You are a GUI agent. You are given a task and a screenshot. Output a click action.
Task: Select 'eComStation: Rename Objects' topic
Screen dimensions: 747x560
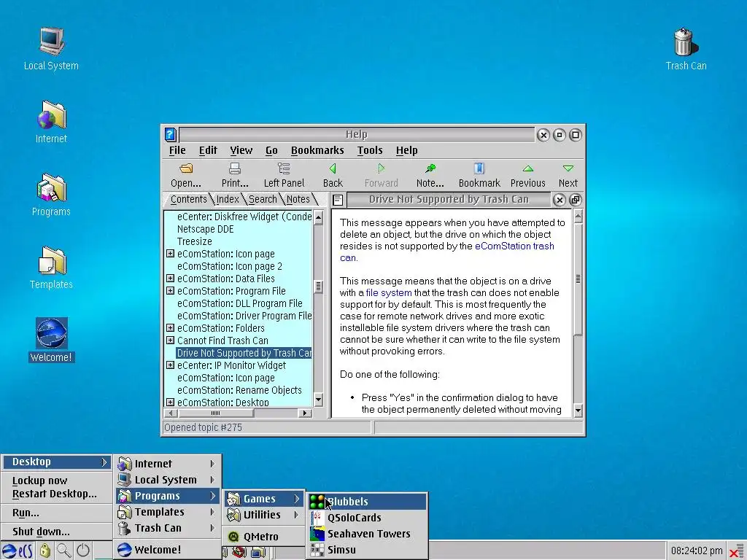tap(239, 390)
